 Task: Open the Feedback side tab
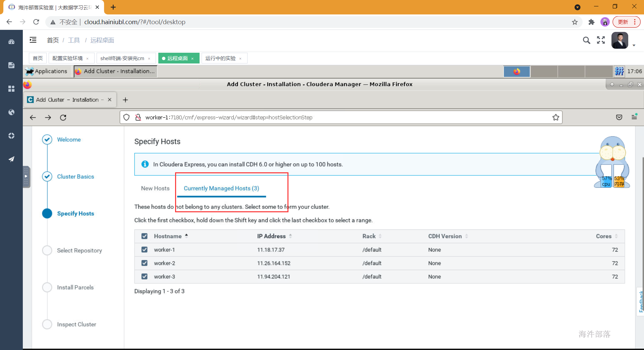[641, 302]
